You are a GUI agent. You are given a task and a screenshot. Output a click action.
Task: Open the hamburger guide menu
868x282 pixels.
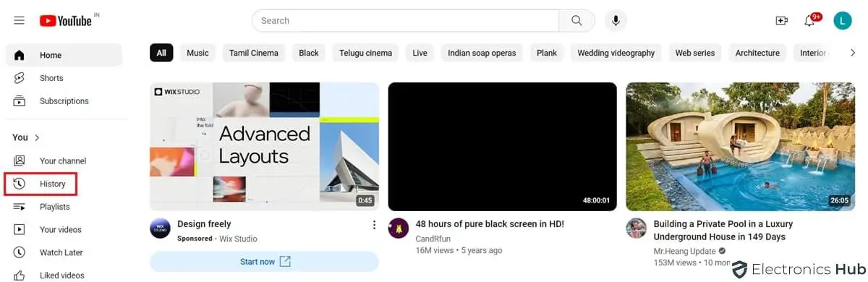click(x=20, y=21)
